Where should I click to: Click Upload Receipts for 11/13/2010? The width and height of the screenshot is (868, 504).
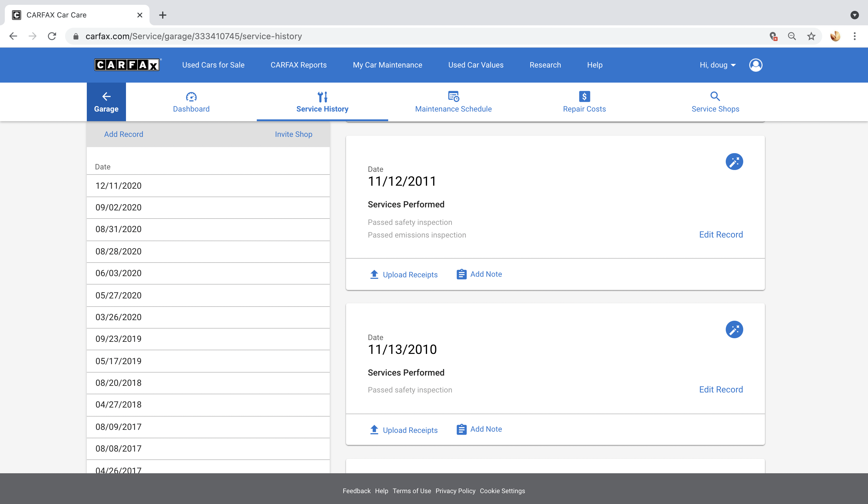pos(410,430)
